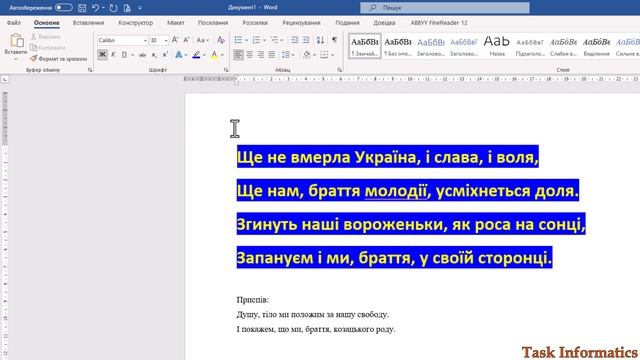Screen dimensions: 640x360
Task: Align text left
Action: click(238, 55)
